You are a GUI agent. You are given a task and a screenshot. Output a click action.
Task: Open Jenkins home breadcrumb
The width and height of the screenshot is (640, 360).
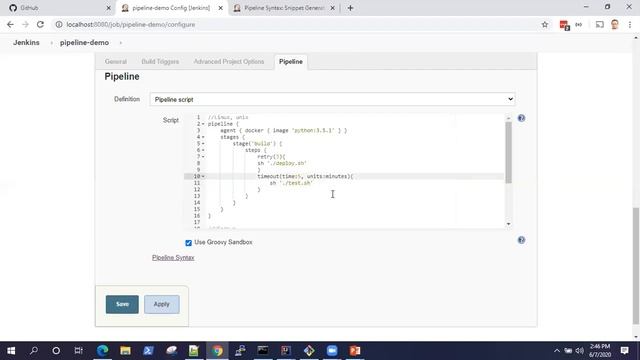pyautogui.click(x=26, y=42)
